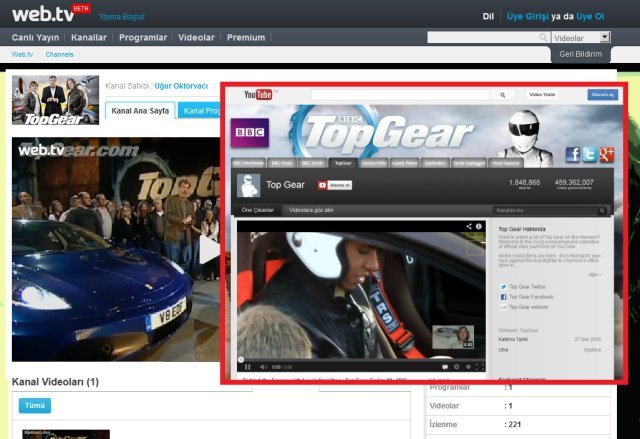
Task: Toggle captions on the YouTube player
Action: coord(445,367)
